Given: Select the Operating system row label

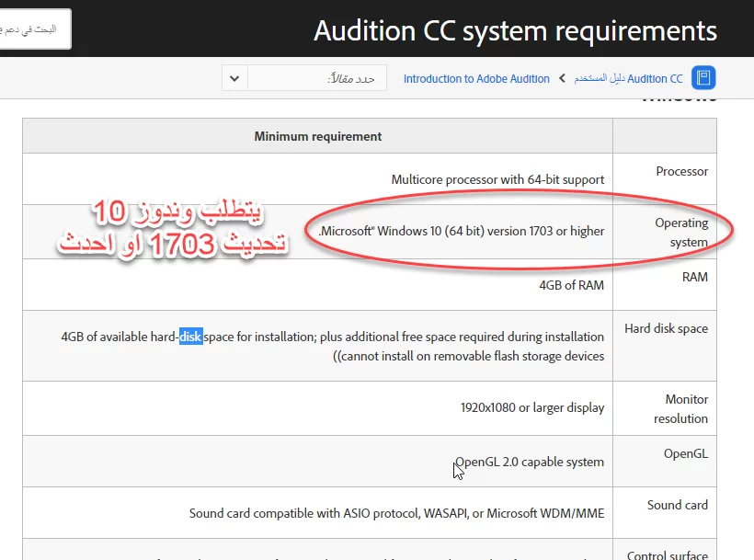Looking at the screenshot, I should click(681, 232).
